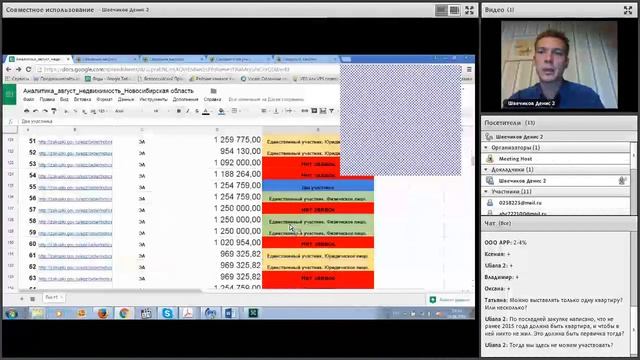Open the Правка menu
Viewport: 640px width, 360px height.
[x=47, y=99]
